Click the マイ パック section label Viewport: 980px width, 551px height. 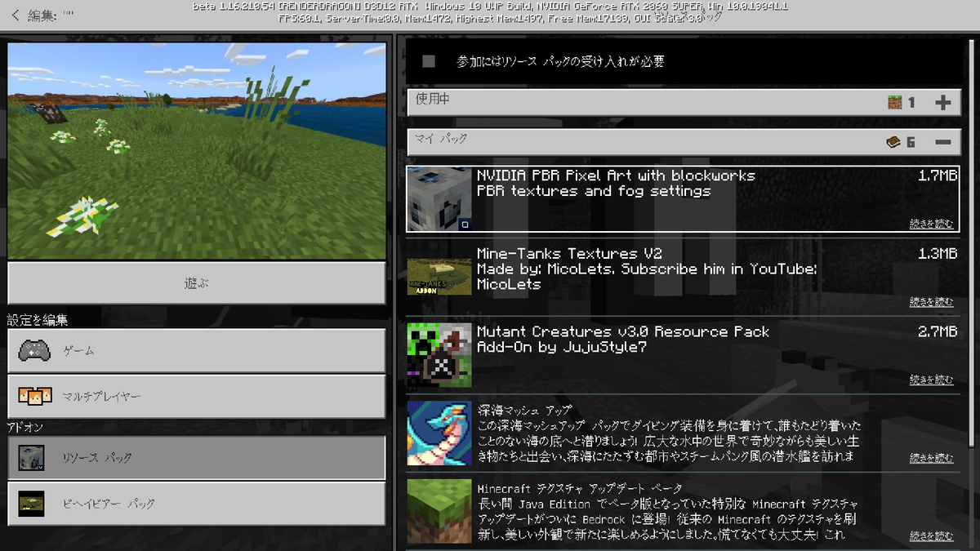tap(442, 140)
